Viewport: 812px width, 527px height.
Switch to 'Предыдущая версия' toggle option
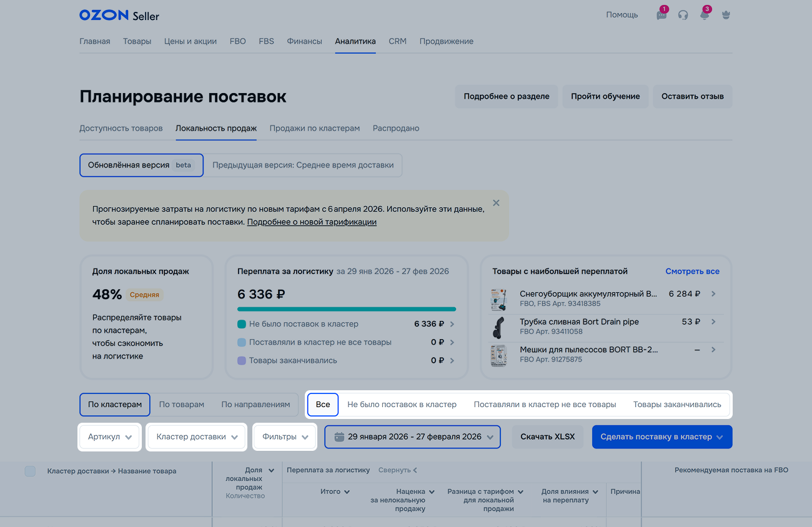pos(303,165)
